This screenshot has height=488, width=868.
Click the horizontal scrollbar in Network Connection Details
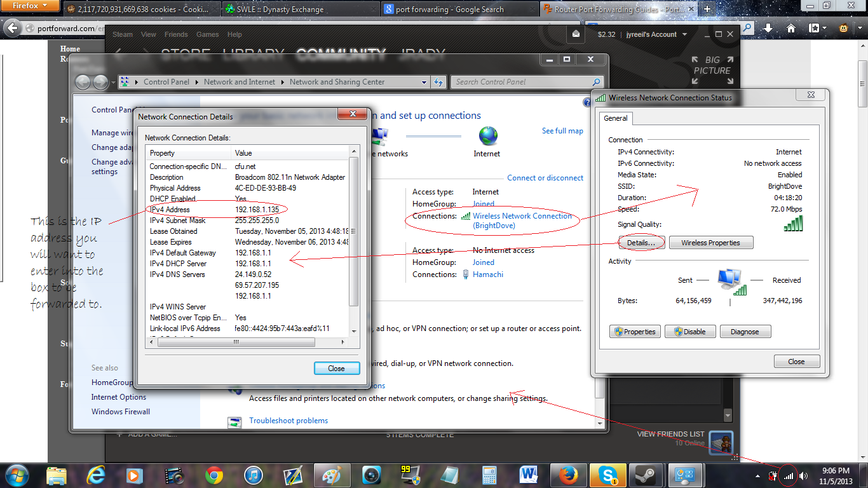(236, 342)
